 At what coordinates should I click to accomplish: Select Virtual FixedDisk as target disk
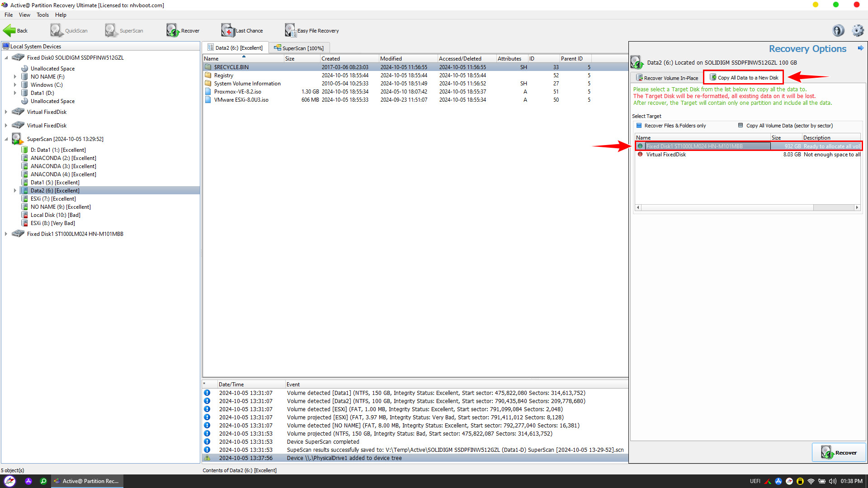click(666, 155)
